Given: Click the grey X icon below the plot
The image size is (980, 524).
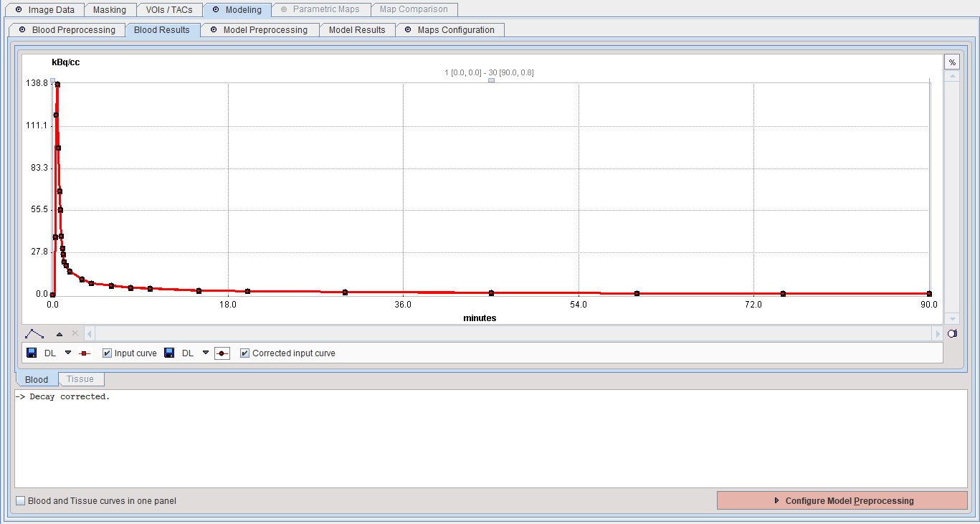Looking at the screenshot, I should [x=75, y=333].
